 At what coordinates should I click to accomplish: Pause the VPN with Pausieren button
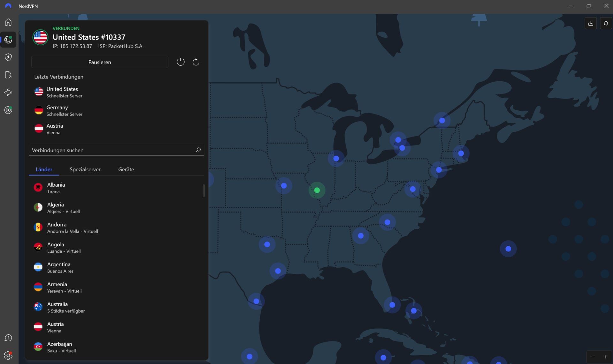click(x=100, y=62)
